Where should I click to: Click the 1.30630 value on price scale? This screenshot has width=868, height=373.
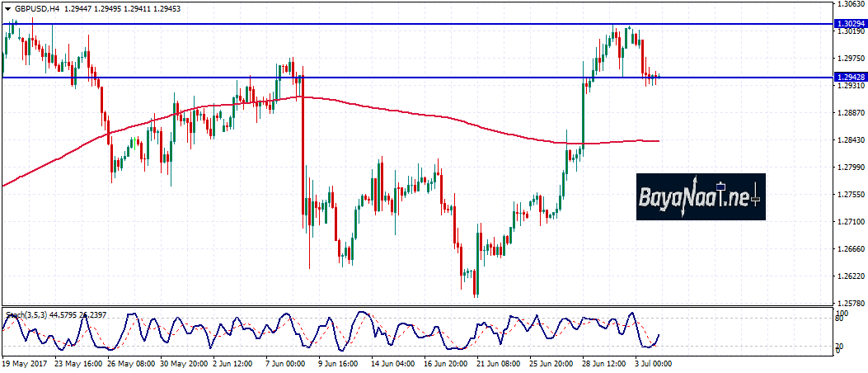(849, 4)
